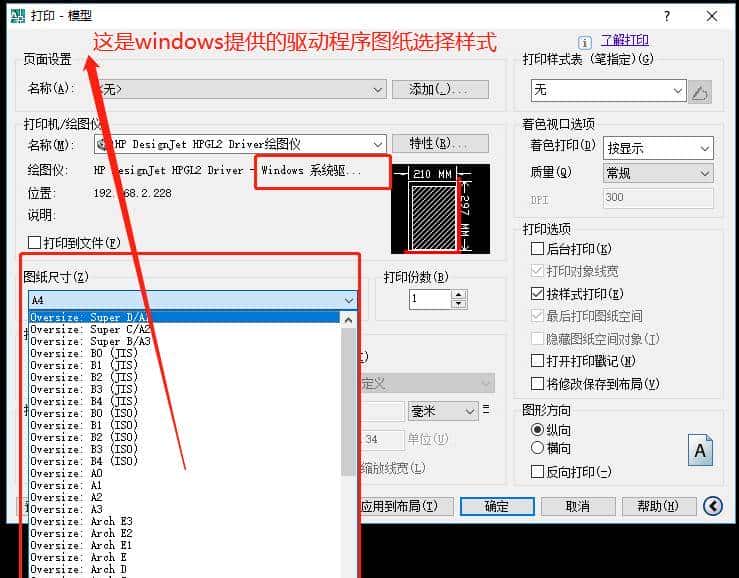Click the help question mark icon
This screenshot has width=739, height=578.
coord(666,17)
